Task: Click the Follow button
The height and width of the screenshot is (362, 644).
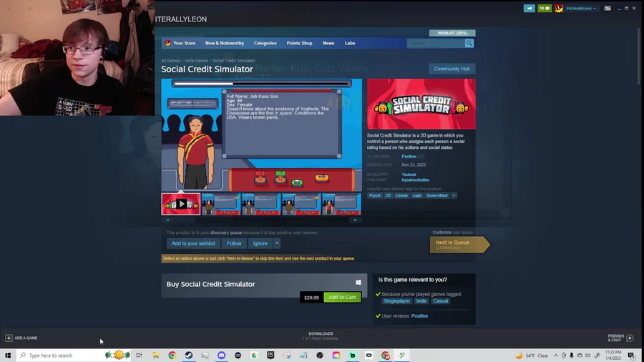Action: (234, 243)
